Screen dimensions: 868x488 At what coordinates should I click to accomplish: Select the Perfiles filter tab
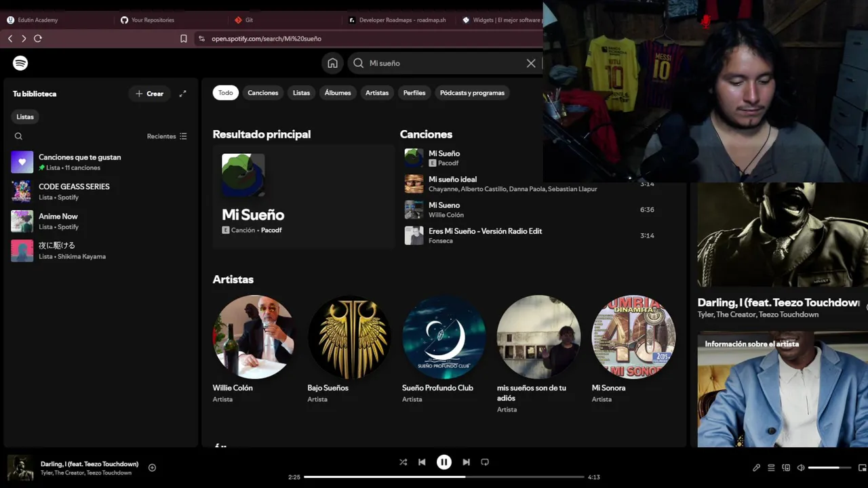414,93
